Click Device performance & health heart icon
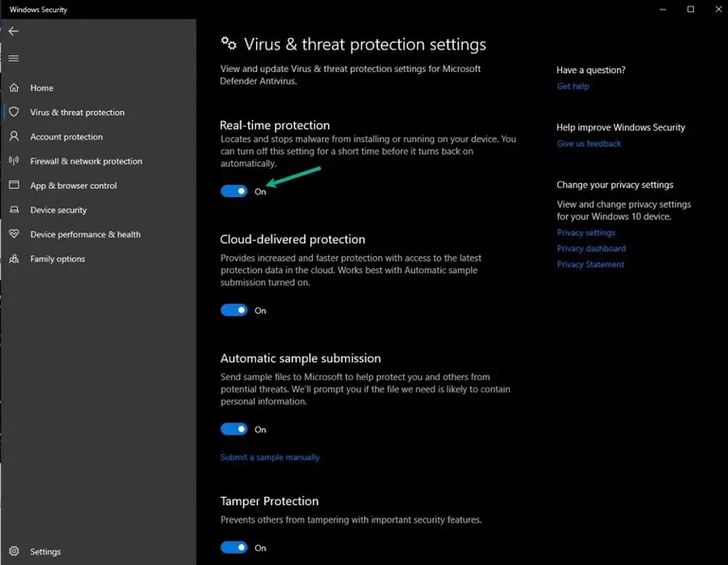 click(x=14, y=233)
